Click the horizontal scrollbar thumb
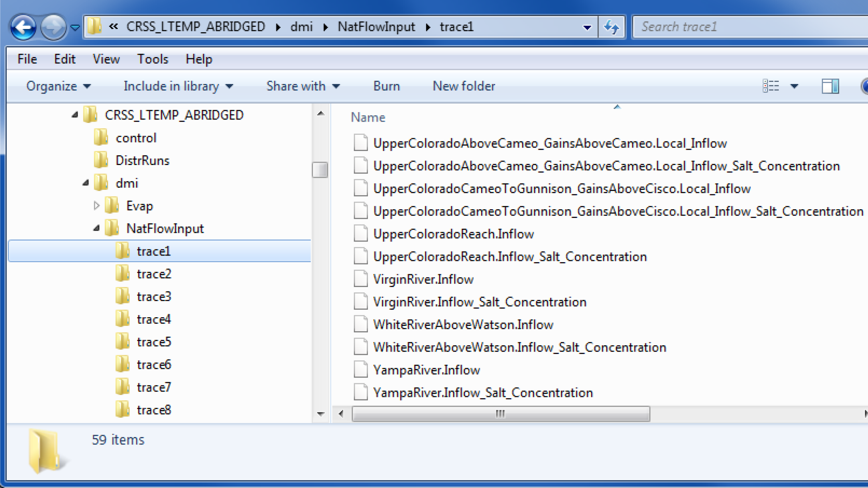The width and height of the screenshot is (868, 488). (500, 414)
